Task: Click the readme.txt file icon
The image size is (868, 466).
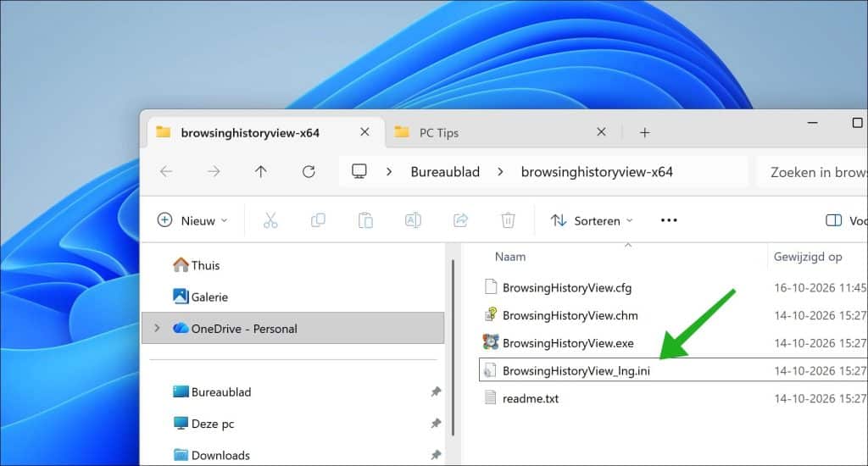Action: [491, 397]
